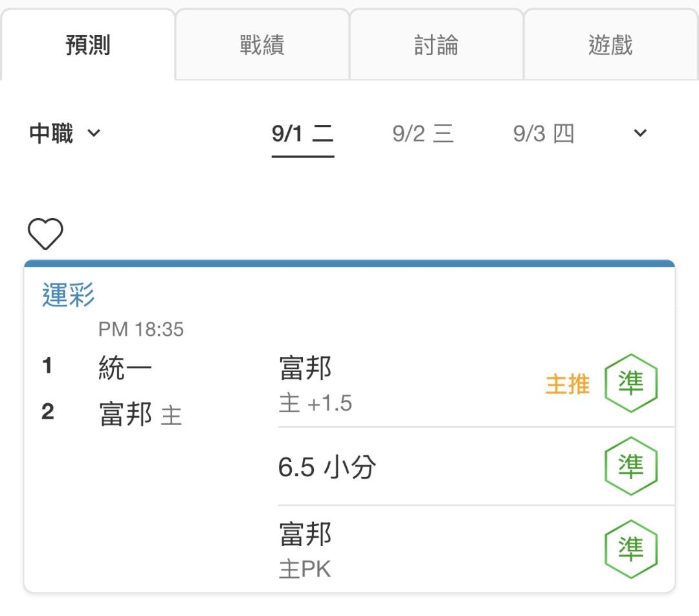
Task: Click the 6.5 小分 prediction row
Action: [x=476, y=467]
